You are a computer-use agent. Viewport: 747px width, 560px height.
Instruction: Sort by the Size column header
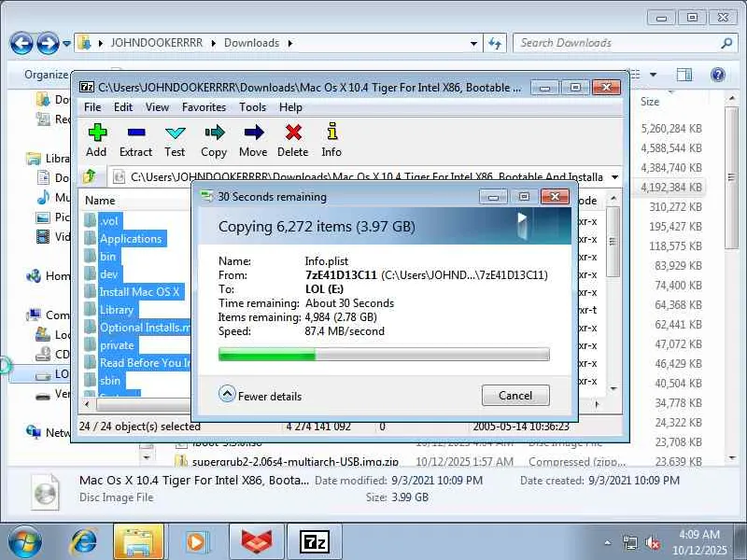650,102
